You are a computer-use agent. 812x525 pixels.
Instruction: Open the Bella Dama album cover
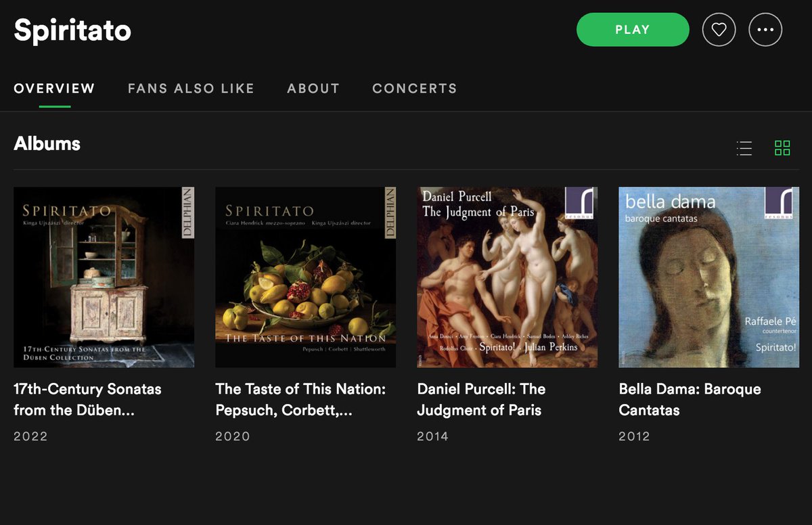coord(709,277)
